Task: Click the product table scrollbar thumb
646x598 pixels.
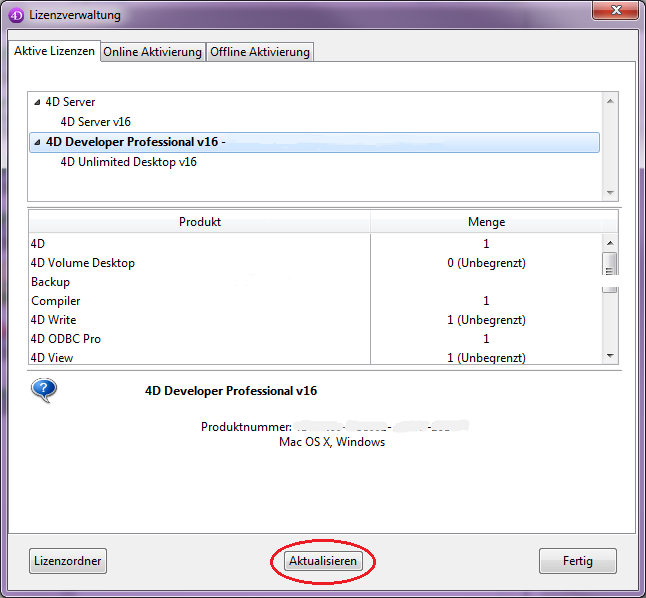Action: coord(610,272)
